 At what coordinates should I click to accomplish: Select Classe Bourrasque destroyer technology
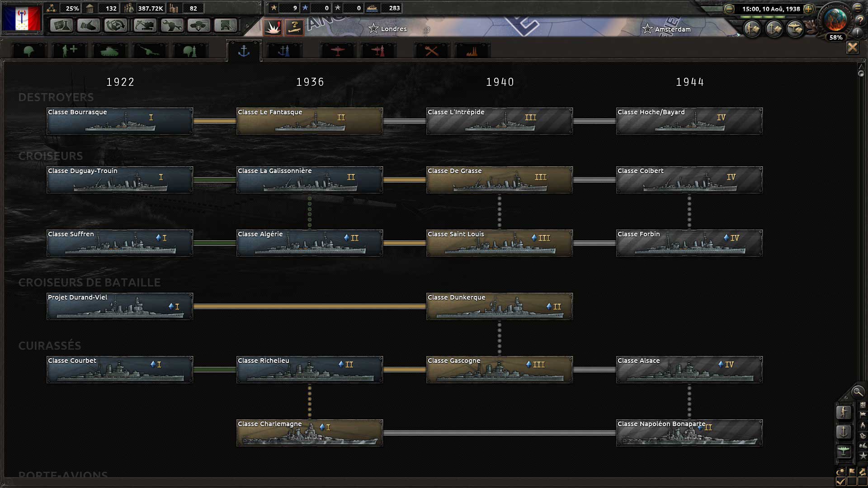120,121
